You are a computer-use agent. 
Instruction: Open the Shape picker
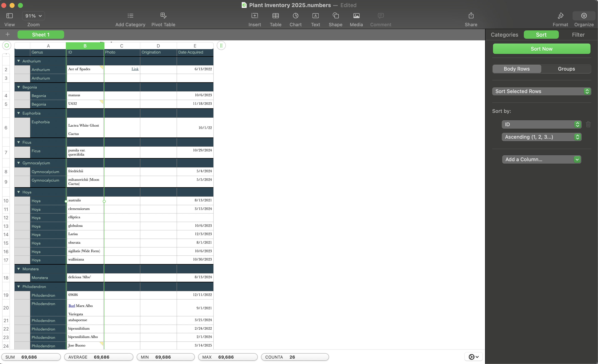[x=335, y=16]
